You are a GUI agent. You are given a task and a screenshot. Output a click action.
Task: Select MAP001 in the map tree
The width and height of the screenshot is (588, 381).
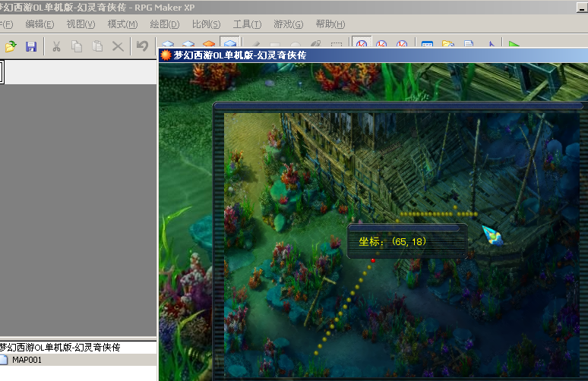pos(27,360)
